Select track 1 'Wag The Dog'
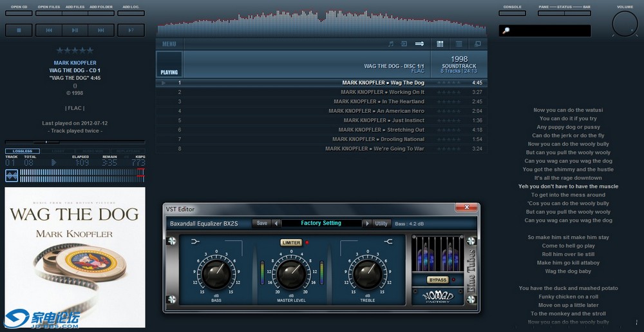The height and width of the screenshot is (332, 644). pyautogui.click(x=321, y=83)
